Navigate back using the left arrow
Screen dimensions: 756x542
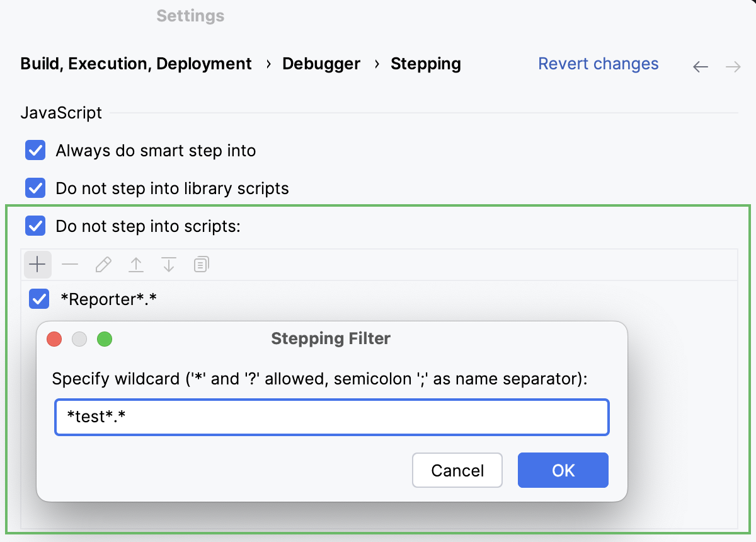tap(700, 66)
